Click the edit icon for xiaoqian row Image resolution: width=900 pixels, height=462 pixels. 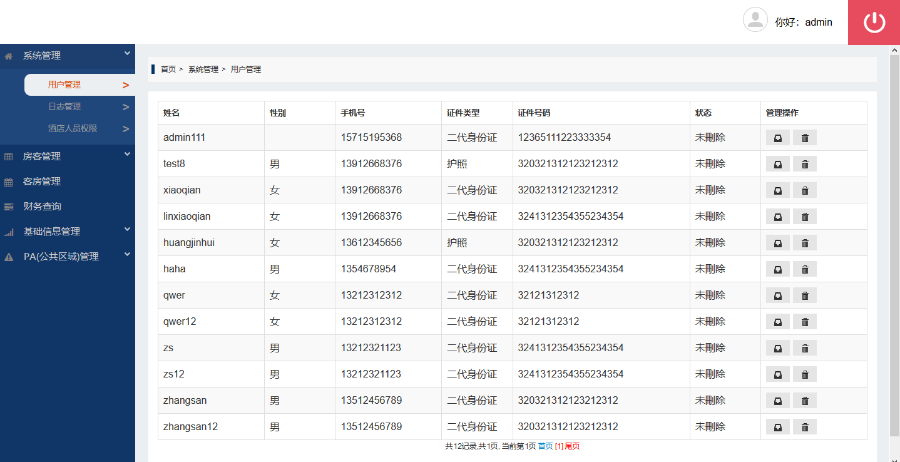click(776, 190)
